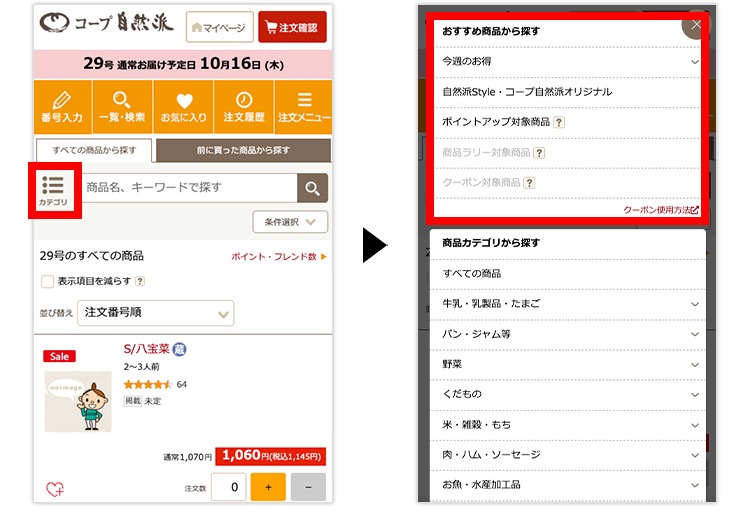Open お気に入り heart icon
Image resolution: width=750 pixels, height=507 pixels.
tap(183, 108)
